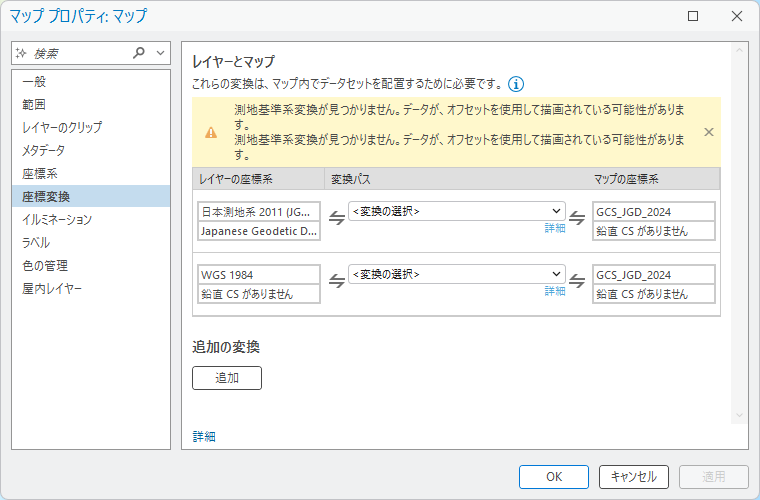Expand the search options dropdown arrow
The width and height of the screenshot is (760, 500).
[x=160, y=53]
